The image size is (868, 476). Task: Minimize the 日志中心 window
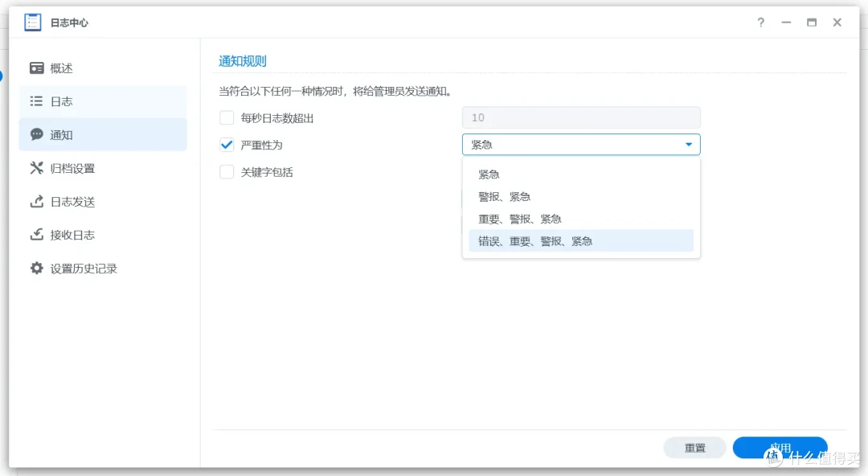786,23
